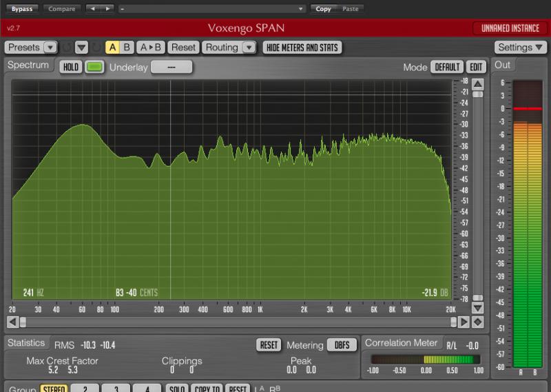This screenshot has width=551, height=392.
Task: Select state A
Action: (112, 47)
